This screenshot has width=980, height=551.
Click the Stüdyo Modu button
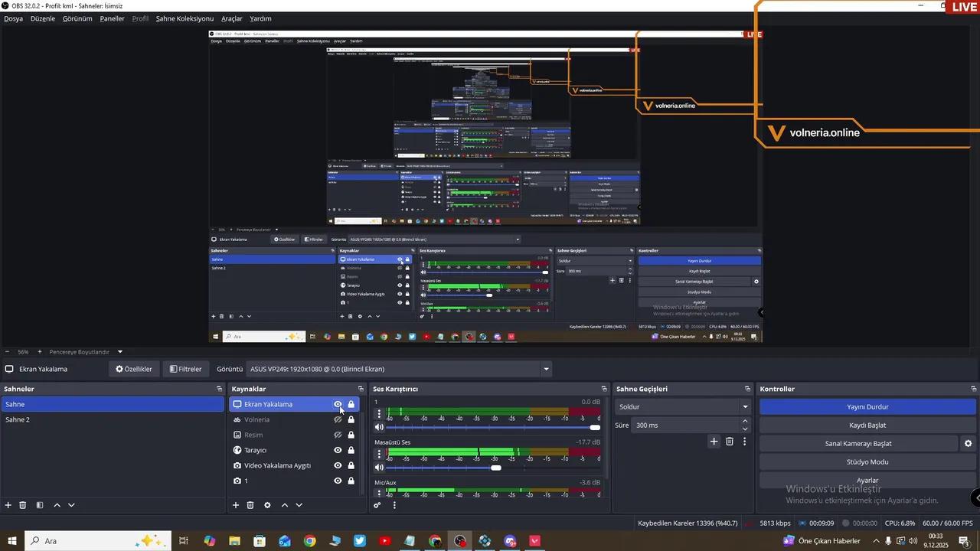[x=867, y=462]
